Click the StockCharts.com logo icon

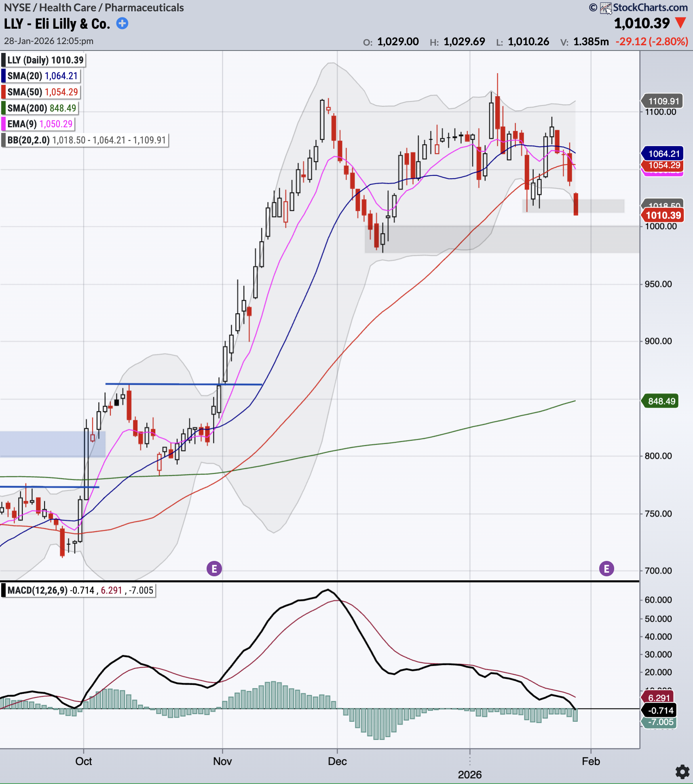click(606, 8)
